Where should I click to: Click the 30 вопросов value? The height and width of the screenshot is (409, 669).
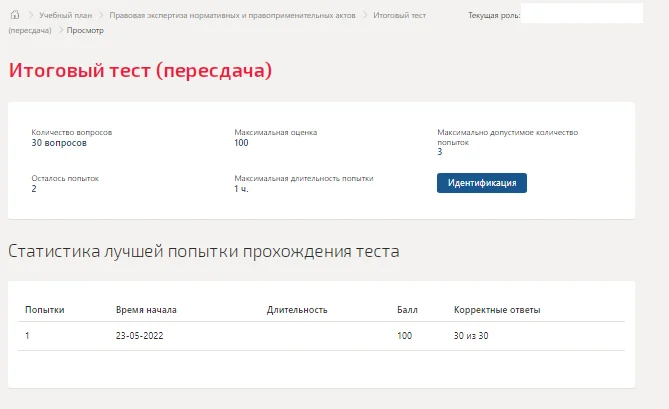(x=59, y=143)
